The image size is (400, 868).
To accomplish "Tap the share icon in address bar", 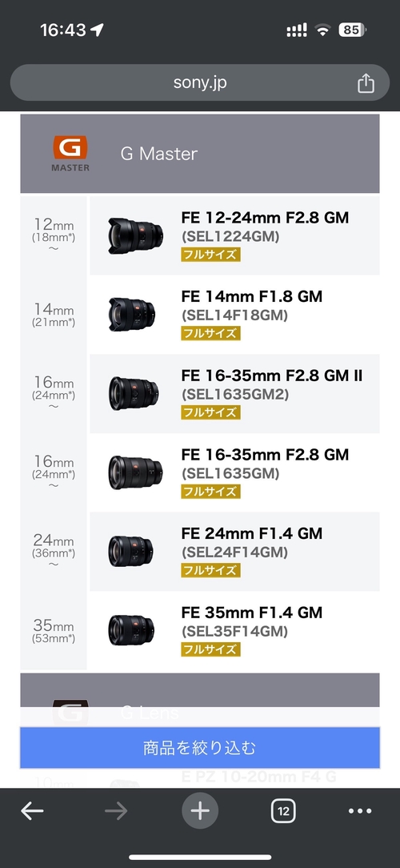I will pyautogui.click(x=366, y=83).
